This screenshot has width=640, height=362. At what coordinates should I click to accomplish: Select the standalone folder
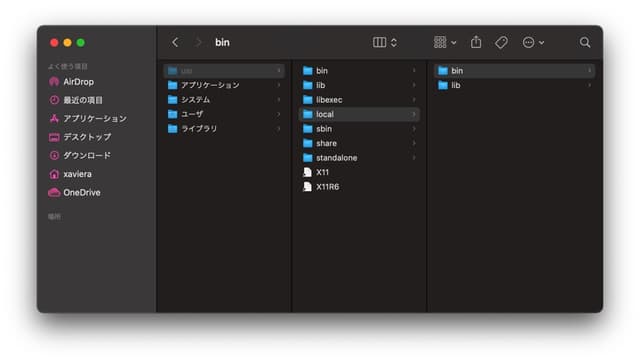click(x=359, y=158)
